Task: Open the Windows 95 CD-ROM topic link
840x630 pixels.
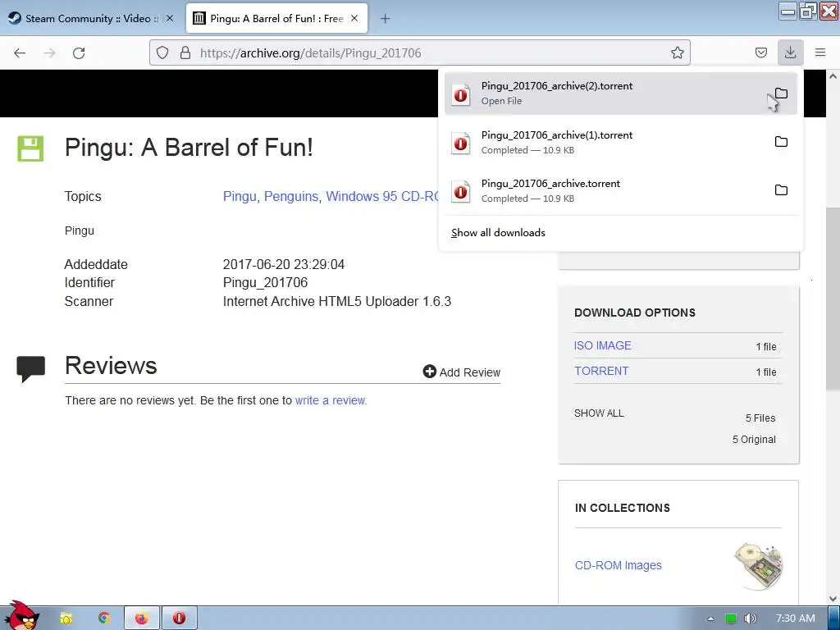Action: coord(382,196)
